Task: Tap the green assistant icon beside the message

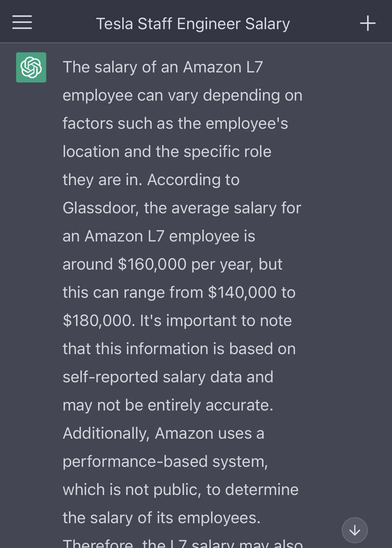Action: coord(31,67)
